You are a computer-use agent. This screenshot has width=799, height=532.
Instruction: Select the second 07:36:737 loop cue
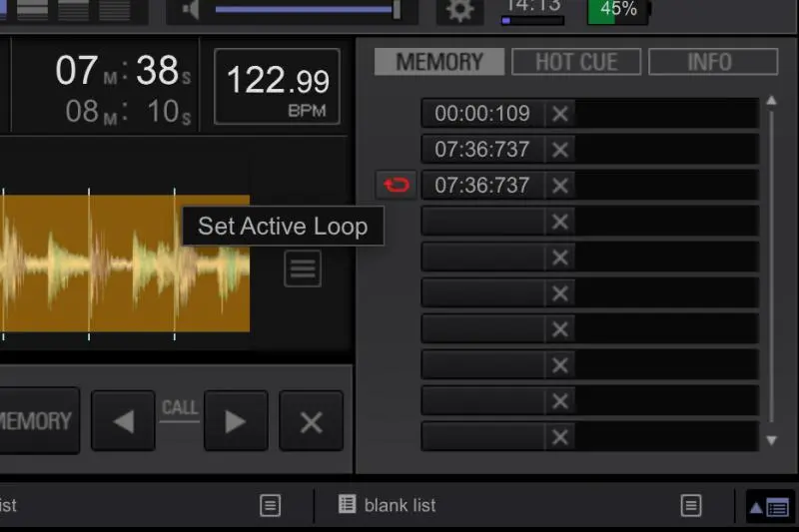coord(482,186)
